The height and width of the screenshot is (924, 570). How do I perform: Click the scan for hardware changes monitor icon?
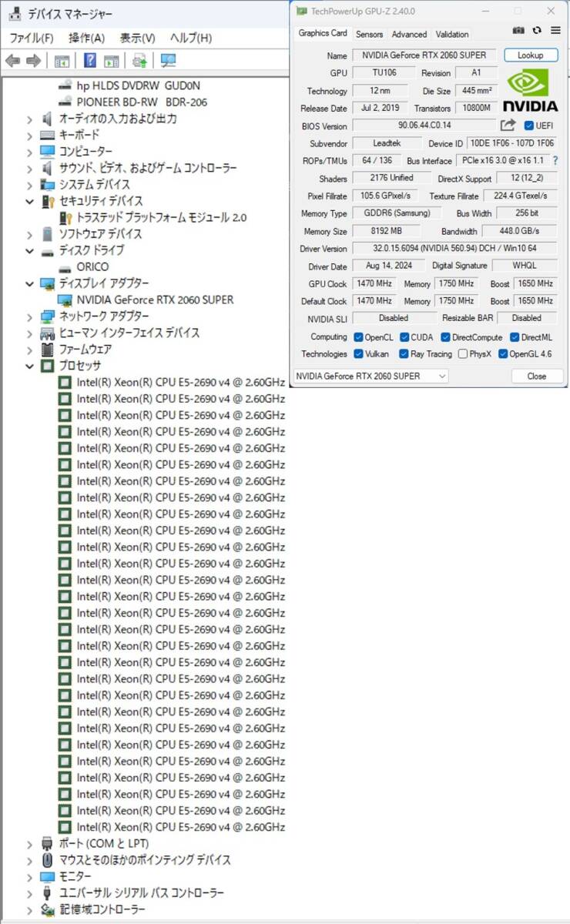point(168,61)
